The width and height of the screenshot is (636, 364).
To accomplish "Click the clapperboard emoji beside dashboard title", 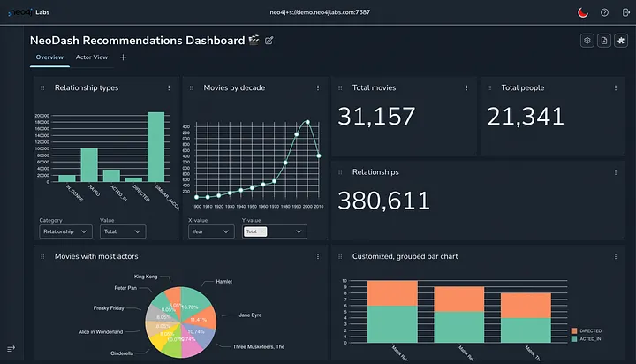I will point(254,40).
